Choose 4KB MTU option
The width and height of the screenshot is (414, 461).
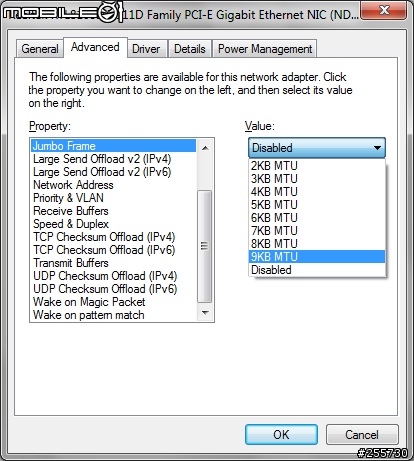coord(317,192)
